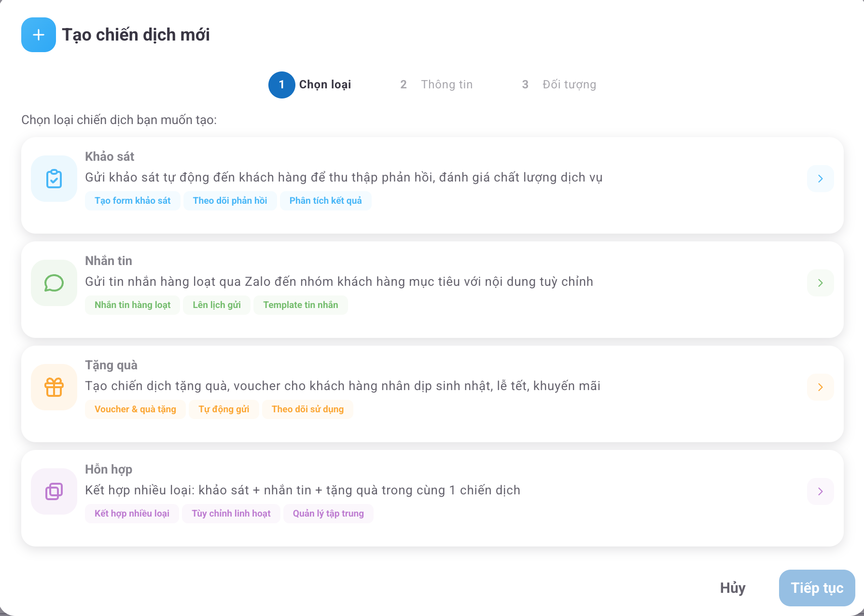Click the 'Quản lý tập trung' tag
The width and height of the screenshot is (864, 616).
[328, 513]
